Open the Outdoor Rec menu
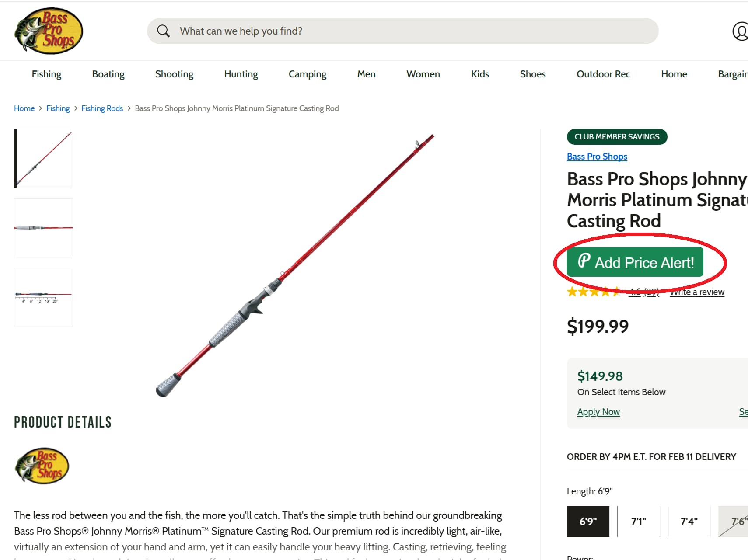Image resolution: width=748 pixels, height=560 pixels. (603, 74)
